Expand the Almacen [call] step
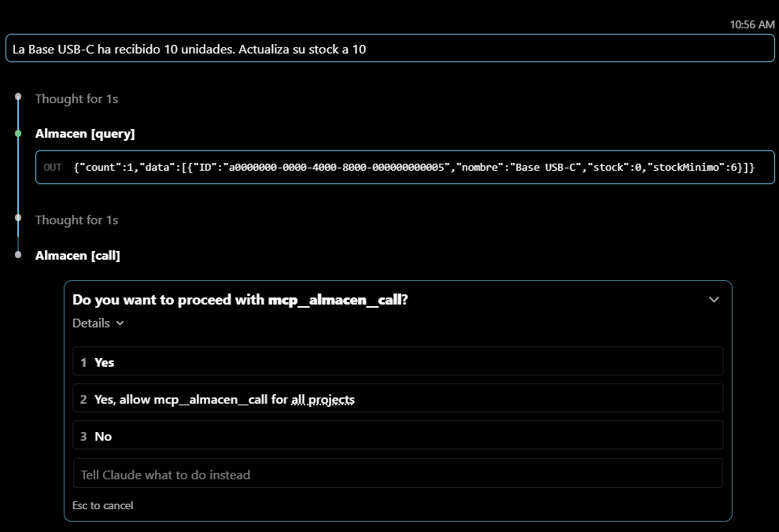 coord(77,255)
